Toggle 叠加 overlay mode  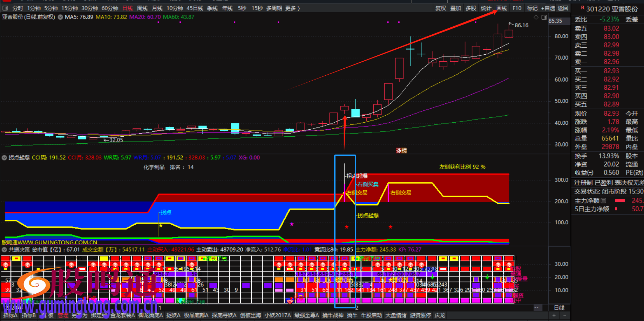pyautogui.click(x=455, y=8)
